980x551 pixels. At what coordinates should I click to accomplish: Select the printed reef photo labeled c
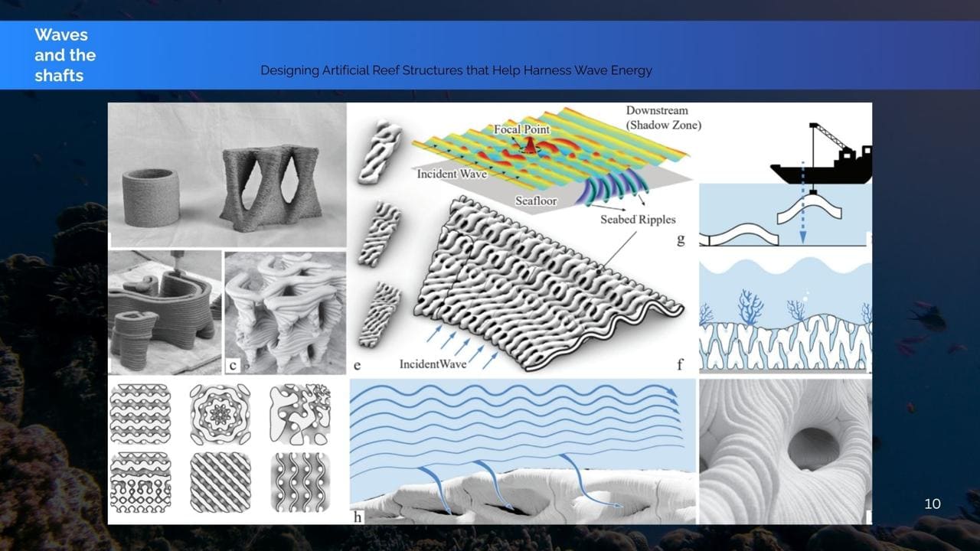pyautogui.click(x=285, y=312)
